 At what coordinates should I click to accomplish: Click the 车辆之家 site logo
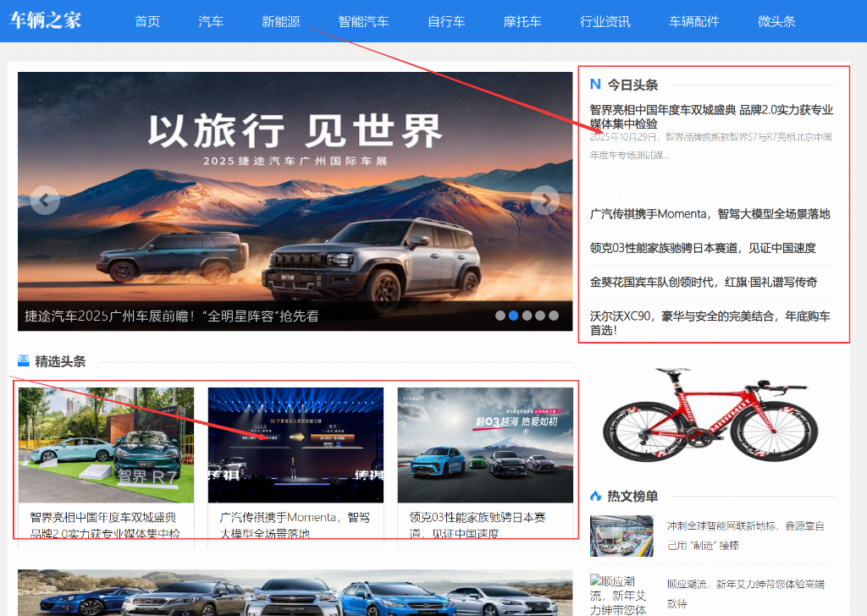click(x=46, y=21)
